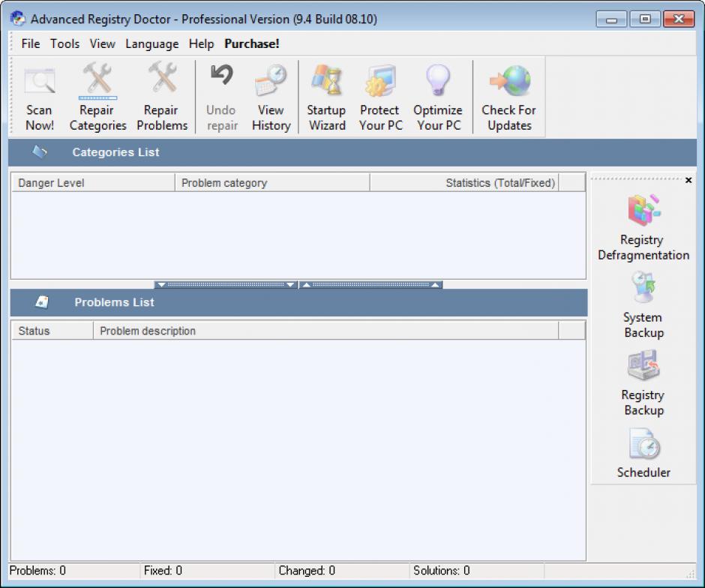
Task: Open Repair Problems tool
Action: point(162,97)
